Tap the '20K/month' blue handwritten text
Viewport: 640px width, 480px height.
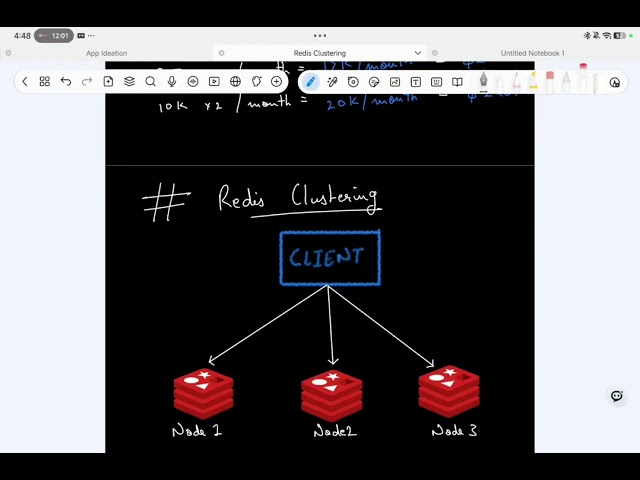click(372, 102)
